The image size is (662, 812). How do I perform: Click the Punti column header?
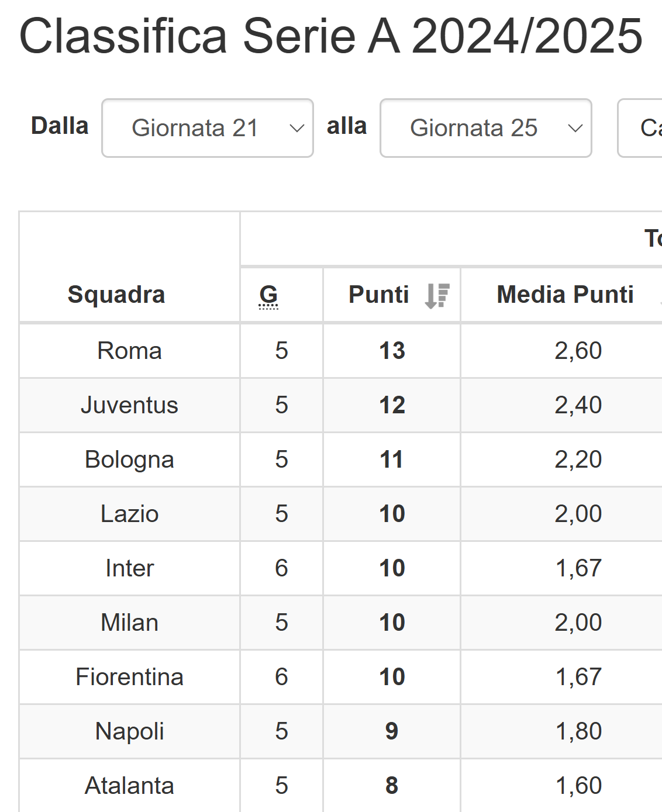(x=379, y=295)
